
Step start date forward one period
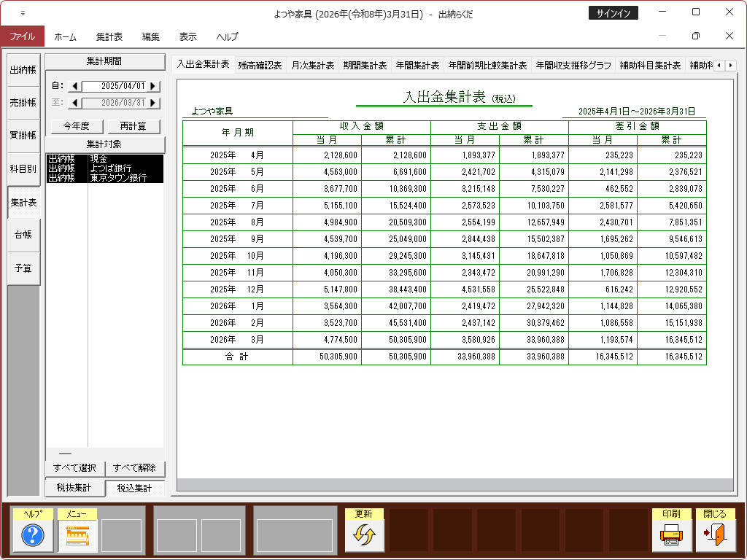click(152, 86)
